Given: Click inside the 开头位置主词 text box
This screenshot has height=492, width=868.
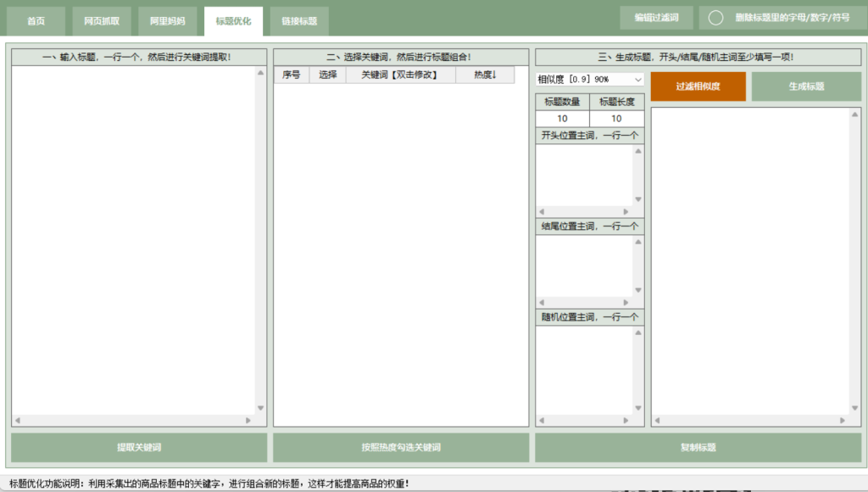Looking at the screenshot, I should [584, 174].
